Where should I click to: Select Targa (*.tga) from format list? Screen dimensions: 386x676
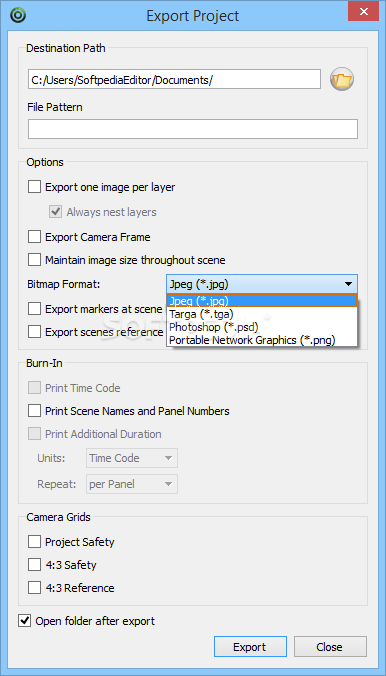[x=262, y=313]
